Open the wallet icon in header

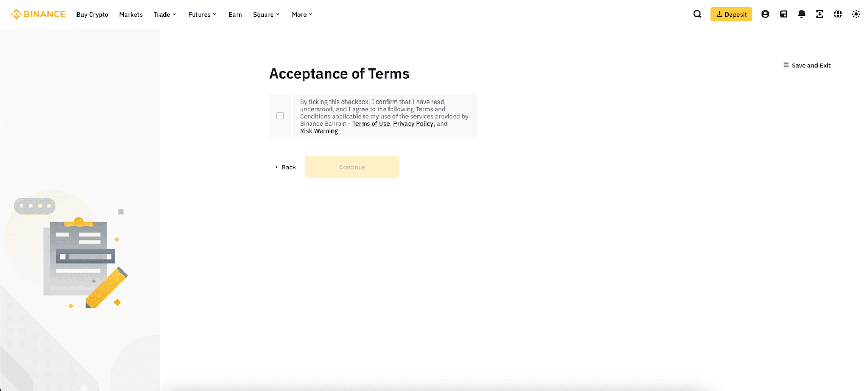click(783, 14)
